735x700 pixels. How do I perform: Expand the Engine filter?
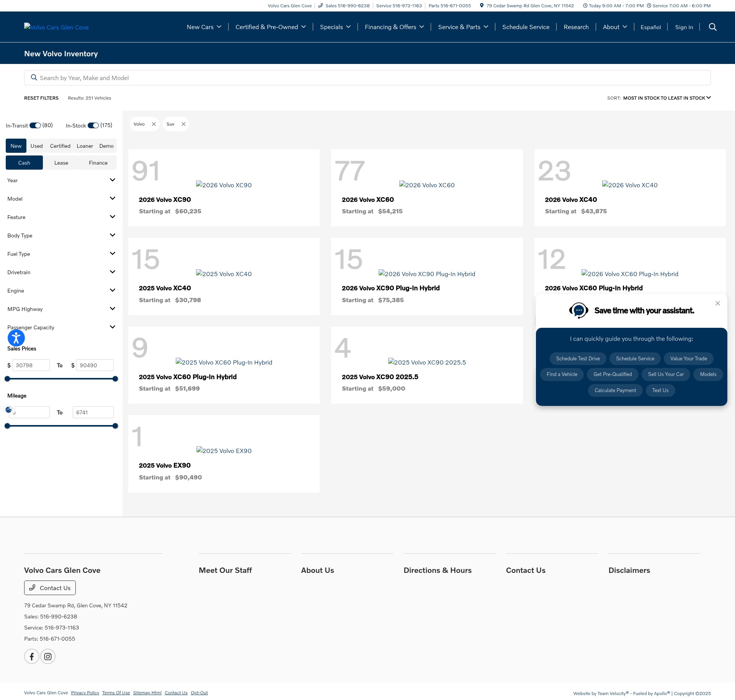(x=61, y=291)
